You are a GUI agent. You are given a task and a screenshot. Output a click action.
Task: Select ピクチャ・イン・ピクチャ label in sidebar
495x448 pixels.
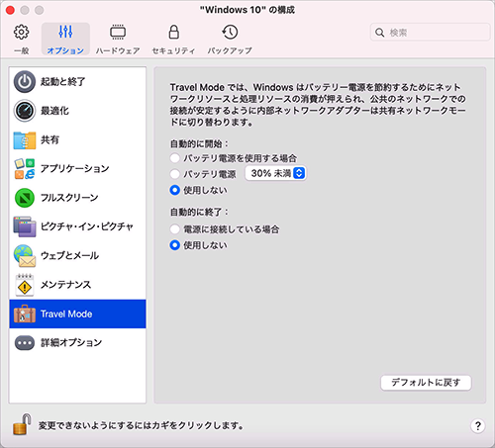tap(87, 226)
